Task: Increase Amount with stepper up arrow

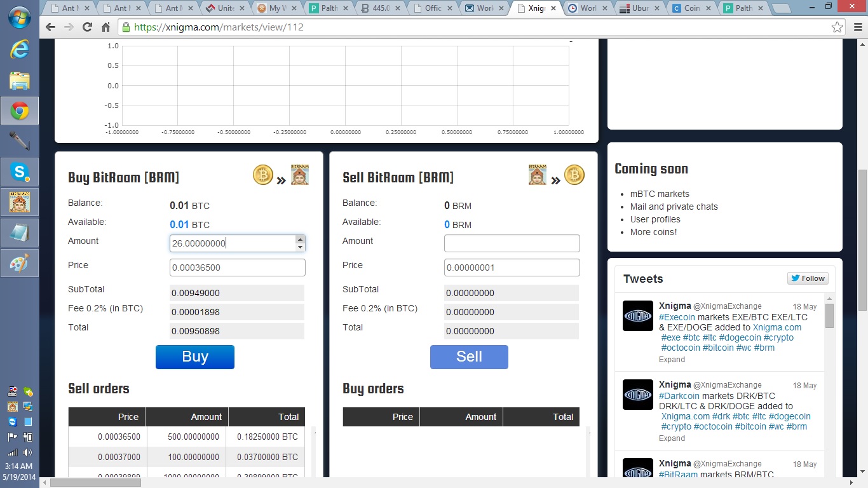Action: pyautogui.click(x=300, y=240)
